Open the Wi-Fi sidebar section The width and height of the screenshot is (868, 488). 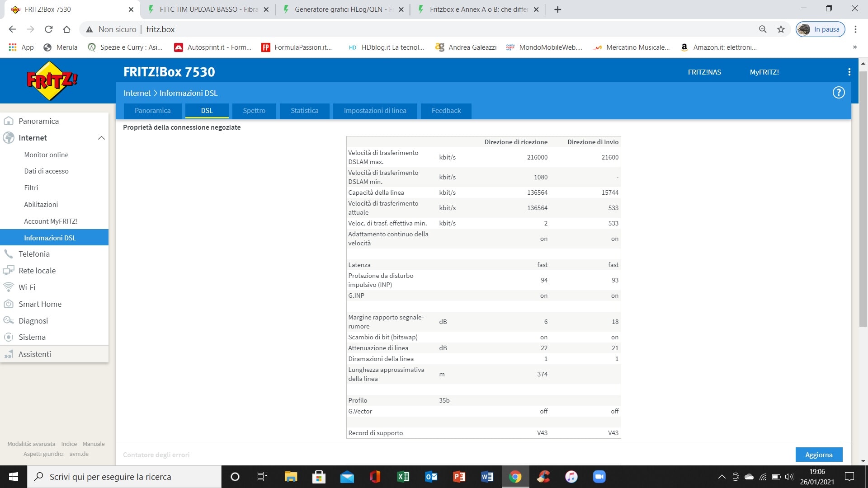click(x=27, y=287)
